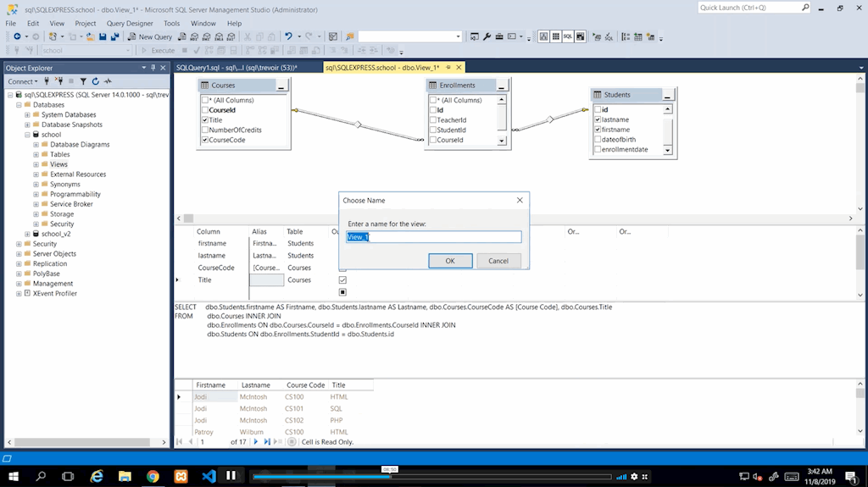
Task: Click the view name input field
Action: [434, 237]
